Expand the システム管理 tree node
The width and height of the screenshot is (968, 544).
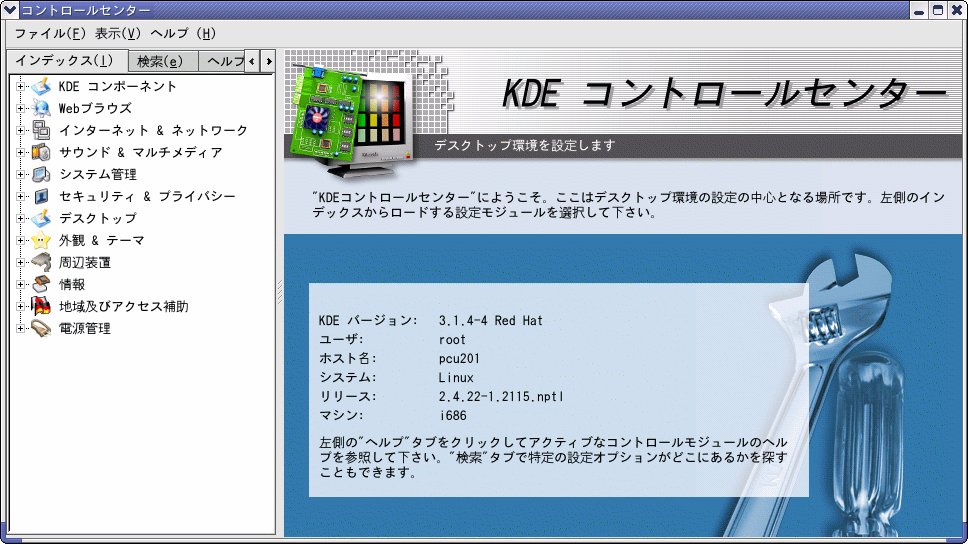(20, 175)
